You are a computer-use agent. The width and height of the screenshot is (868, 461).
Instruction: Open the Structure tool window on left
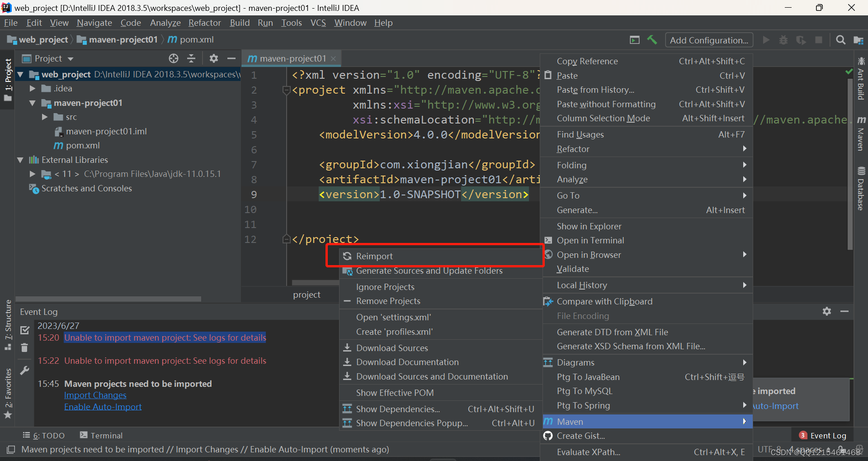point(8,325)
